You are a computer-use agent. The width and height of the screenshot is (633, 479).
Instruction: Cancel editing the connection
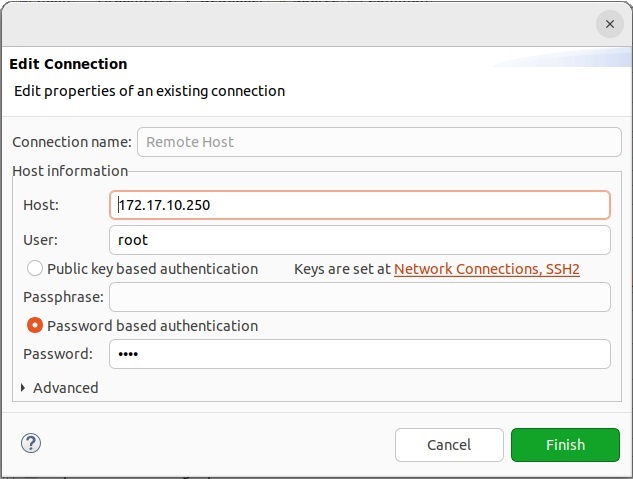tap(448, 445)
